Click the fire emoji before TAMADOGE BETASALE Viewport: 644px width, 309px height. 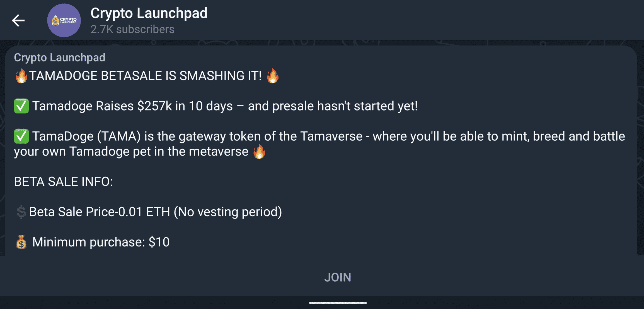tap(21, 76)
